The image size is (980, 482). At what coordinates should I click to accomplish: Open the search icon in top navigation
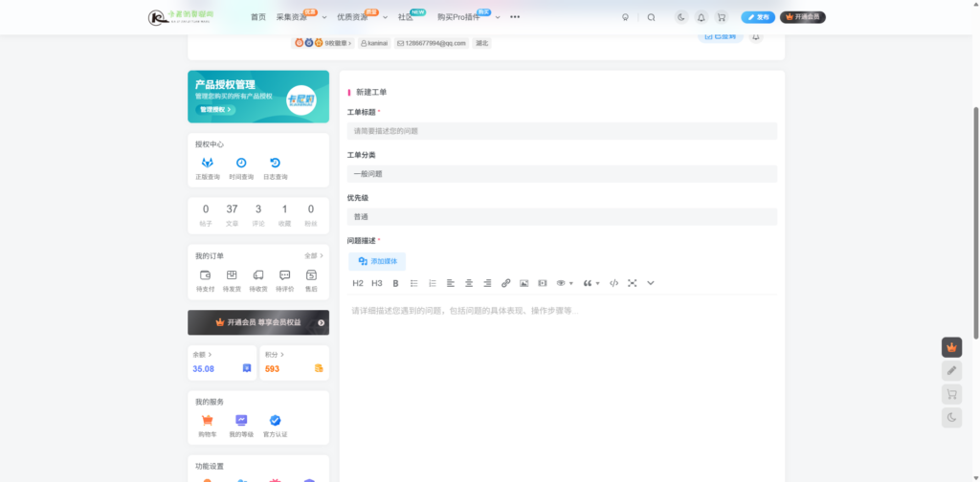click(x=652, y=17)
